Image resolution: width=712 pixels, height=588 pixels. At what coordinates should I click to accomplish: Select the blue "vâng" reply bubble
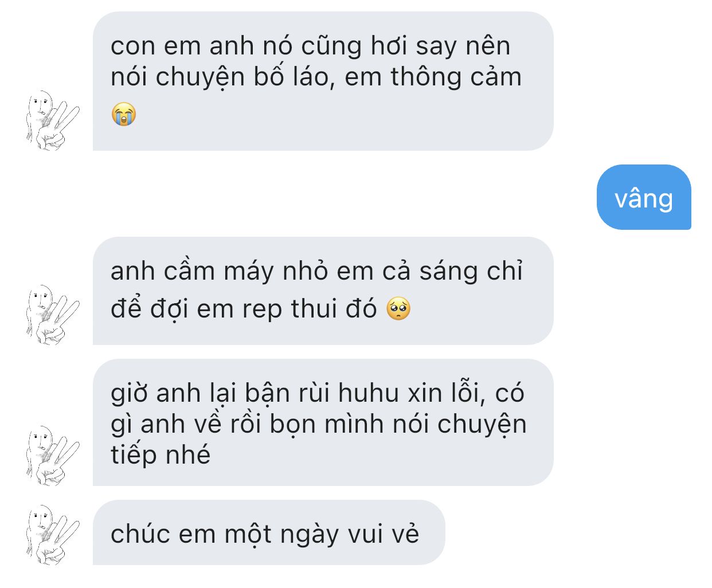click(644, 197)
